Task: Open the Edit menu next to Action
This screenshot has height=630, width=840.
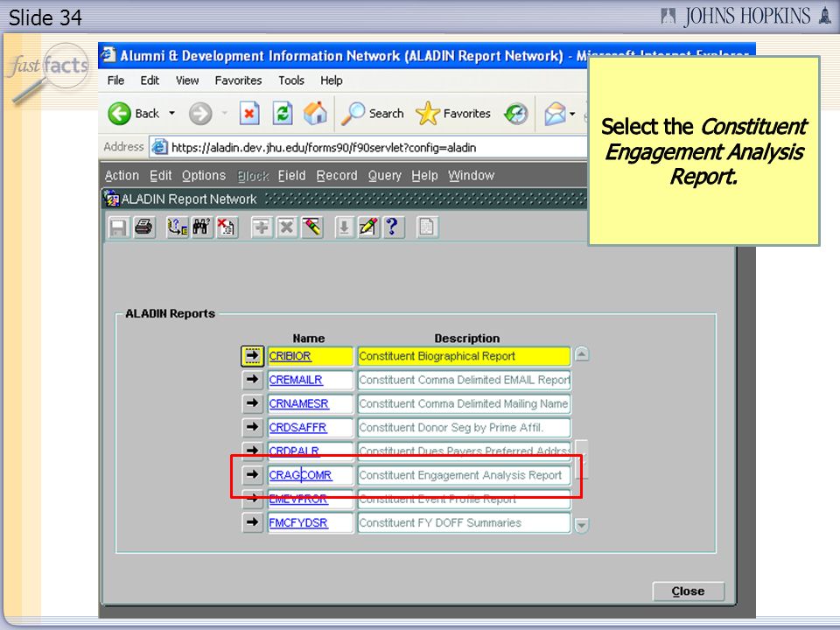Action: coord(161,176)
